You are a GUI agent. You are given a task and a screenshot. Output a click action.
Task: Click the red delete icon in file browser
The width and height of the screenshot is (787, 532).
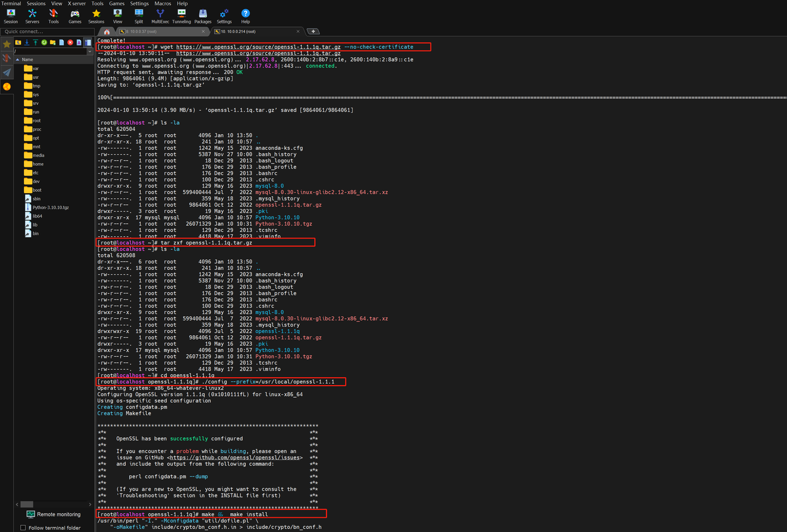[x=71, y=42]
